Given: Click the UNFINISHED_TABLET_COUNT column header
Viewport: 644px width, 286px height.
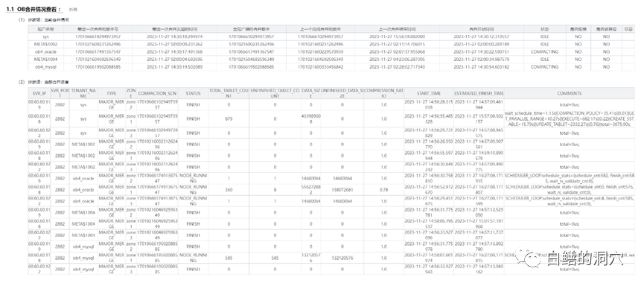Looking at the screenshot, I should (275, 93).
